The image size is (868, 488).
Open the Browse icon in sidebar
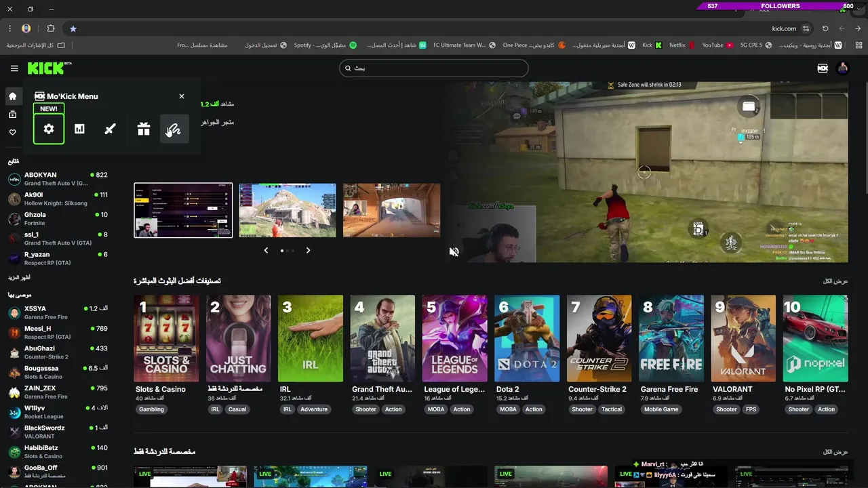(12, 115)
